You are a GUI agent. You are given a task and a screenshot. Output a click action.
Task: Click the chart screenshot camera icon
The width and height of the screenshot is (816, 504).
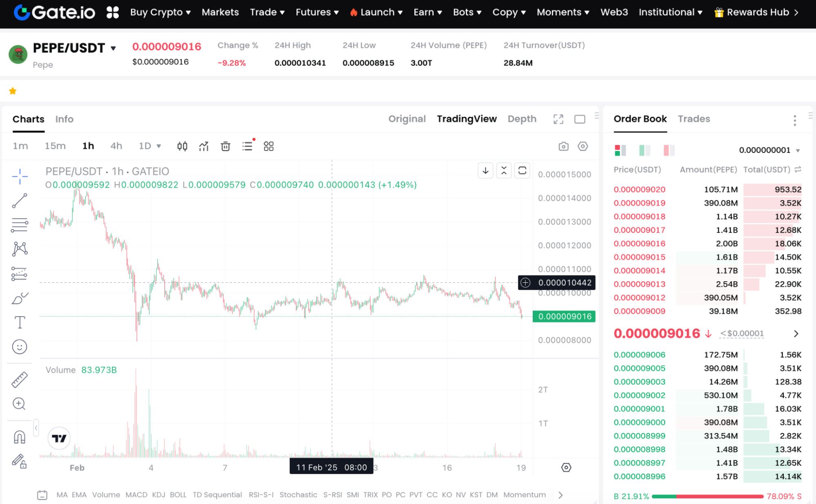pyautogui.click(x=563, y=146)
